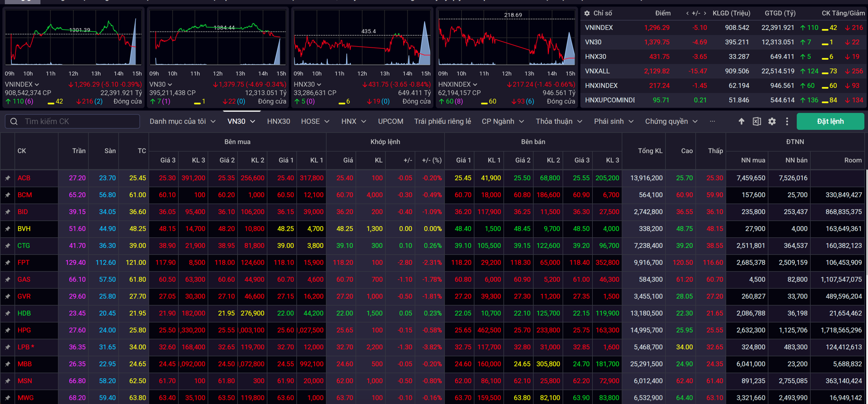Viewport: 868px width, 404px height.
Task: Open Phái sinh dropdown
Action: (613, 121)
